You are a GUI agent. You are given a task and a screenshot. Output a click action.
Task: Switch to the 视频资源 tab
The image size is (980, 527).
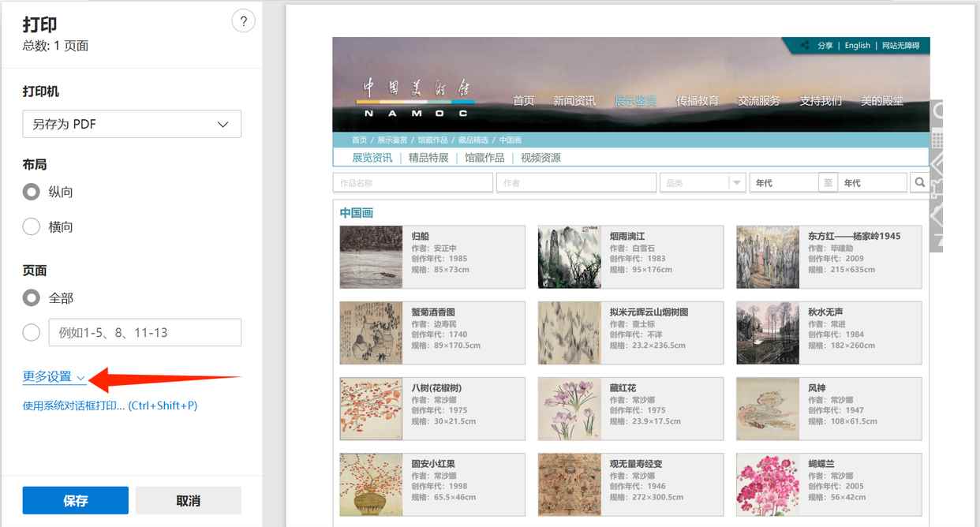click(x=540, y=158)
